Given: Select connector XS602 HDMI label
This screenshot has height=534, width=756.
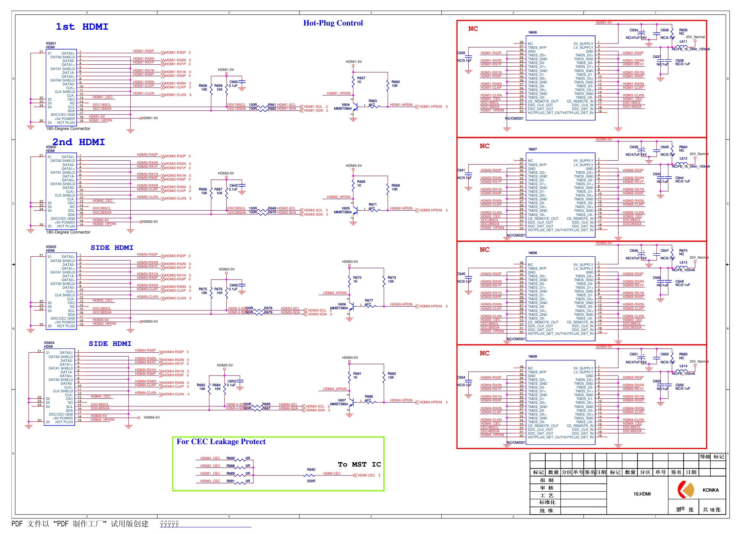Looking at the screenshot, I should 51,149.
